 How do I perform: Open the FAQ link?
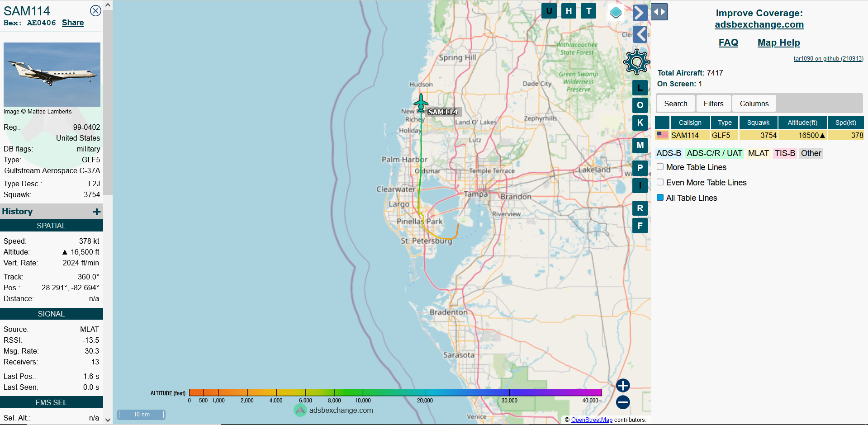point(728,42)
